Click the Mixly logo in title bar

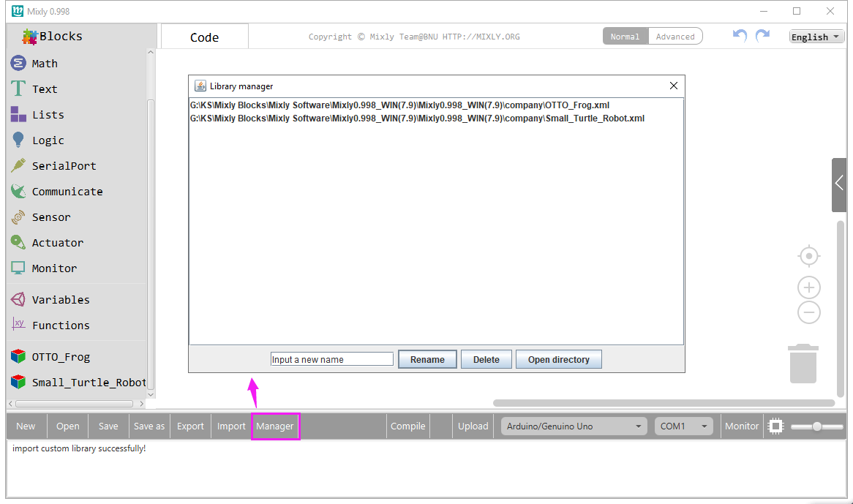tap(18, 11)
